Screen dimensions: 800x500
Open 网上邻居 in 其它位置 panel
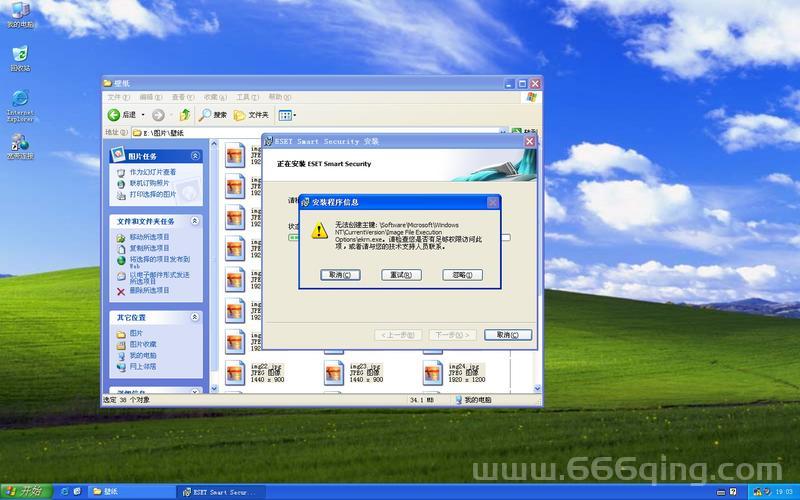[x=143, y=367]
